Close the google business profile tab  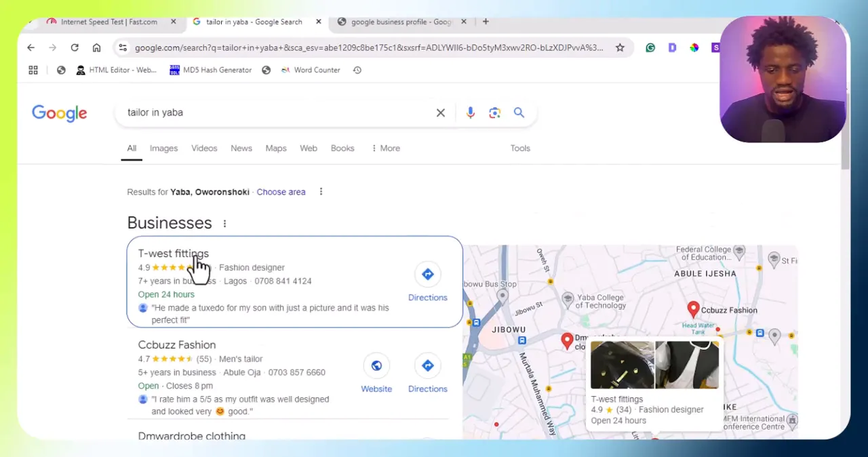463,22
